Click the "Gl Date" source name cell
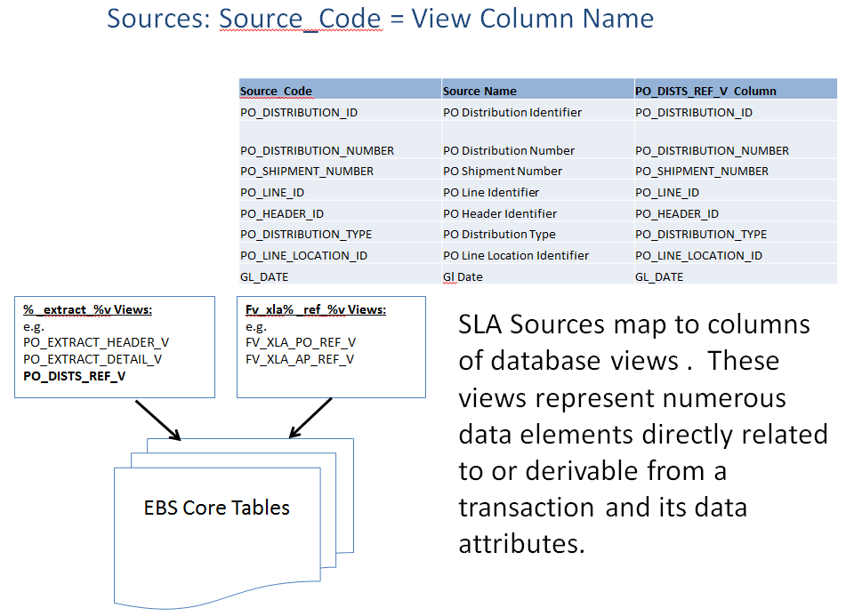The width and height of the screenshot is (854, 616). [x=463, y=277]
